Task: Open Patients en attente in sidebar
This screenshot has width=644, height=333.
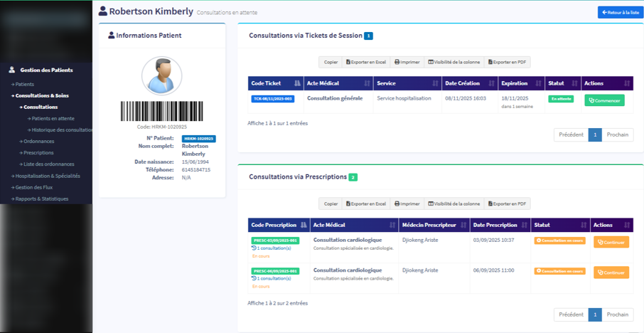Action: [53, 118]
